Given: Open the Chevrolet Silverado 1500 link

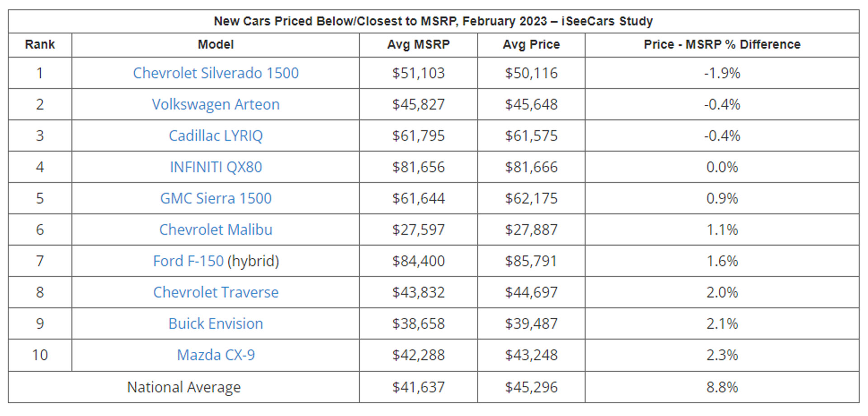Looking at the screenshot, I should [x=216, y=73].
